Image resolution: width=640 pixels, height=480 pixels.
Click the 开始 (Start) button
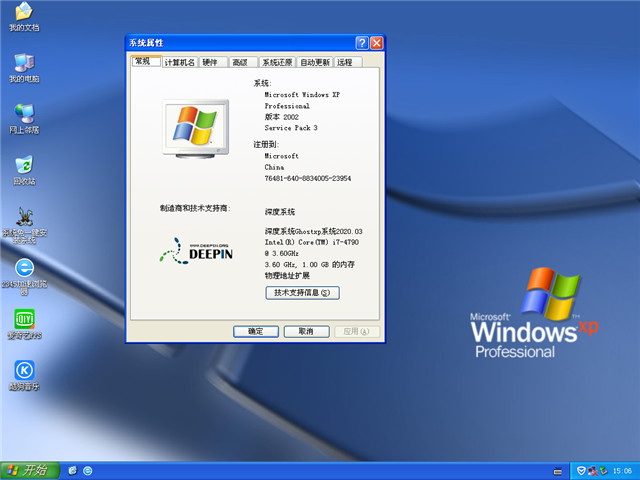[29, 471]
